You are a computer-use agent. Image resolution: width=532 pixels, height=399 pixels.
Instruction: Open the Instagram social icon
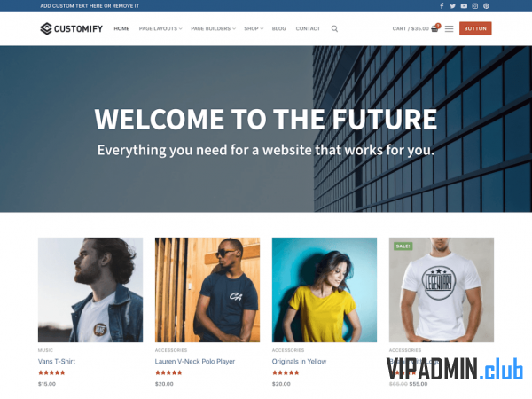click(475, 6)
